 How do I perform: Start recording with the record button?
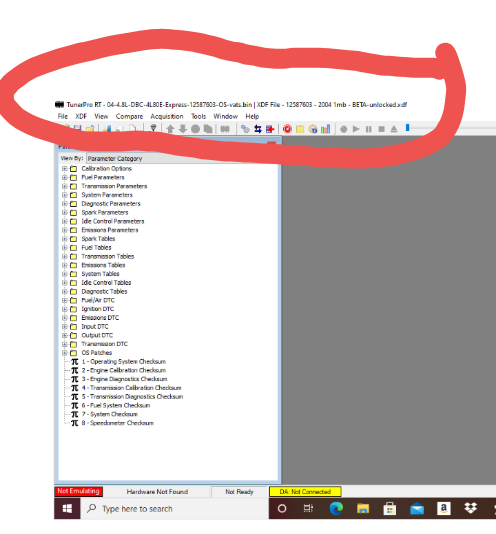344,129
